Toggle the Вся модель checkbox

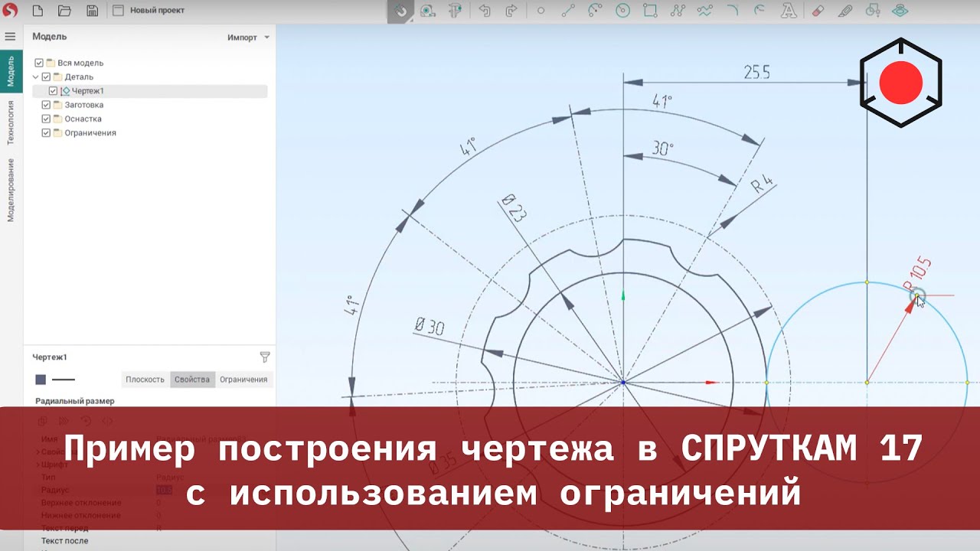(x=39, y=63)
